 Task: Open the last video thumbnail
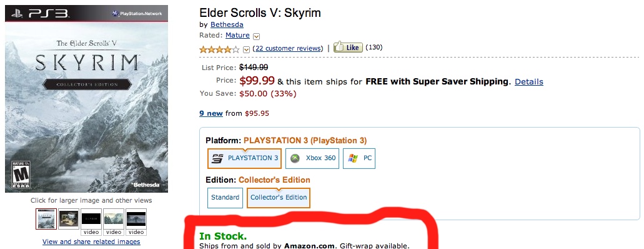(x=136, y=222)
